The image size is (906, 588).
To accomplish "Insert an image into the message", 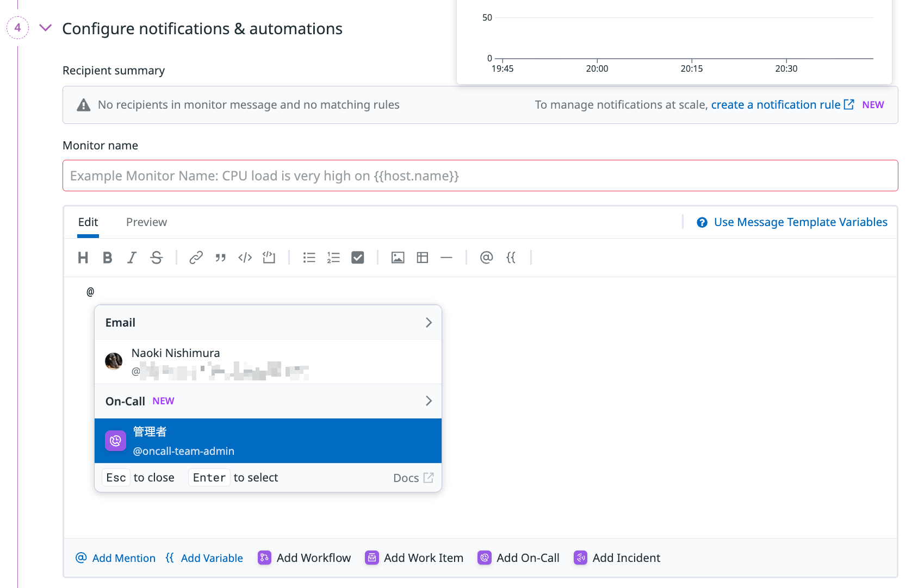I will [x=398, y=258].
